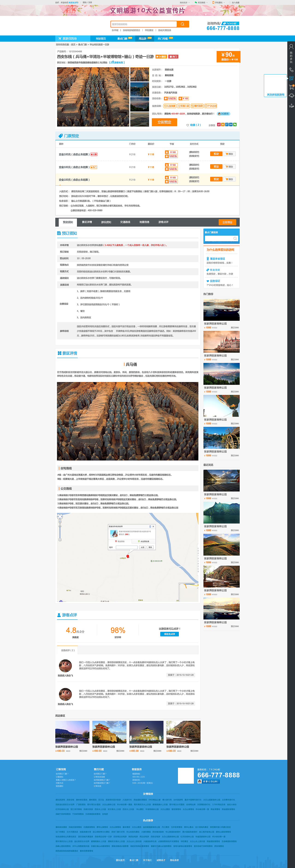Click the 现在去点评 button
Screen dimensions: 295x868
pos(169,634)
